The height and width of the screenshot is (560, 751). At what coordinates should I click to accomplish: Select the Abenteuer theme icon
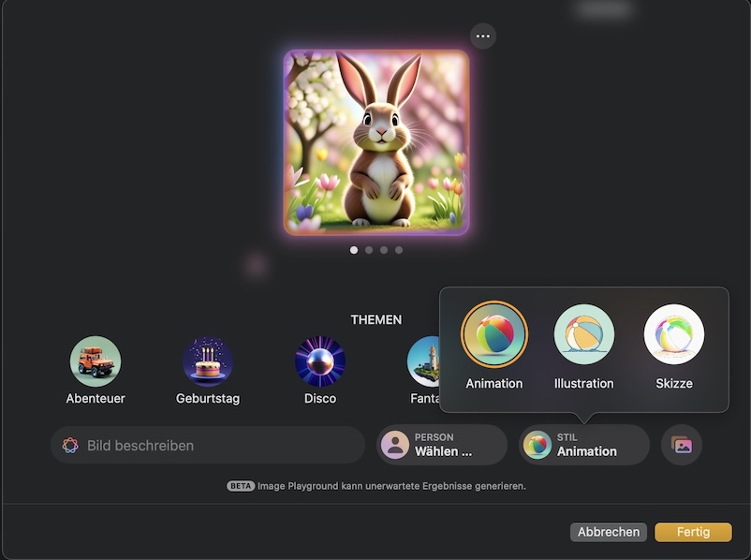click(x=96, y=361)
